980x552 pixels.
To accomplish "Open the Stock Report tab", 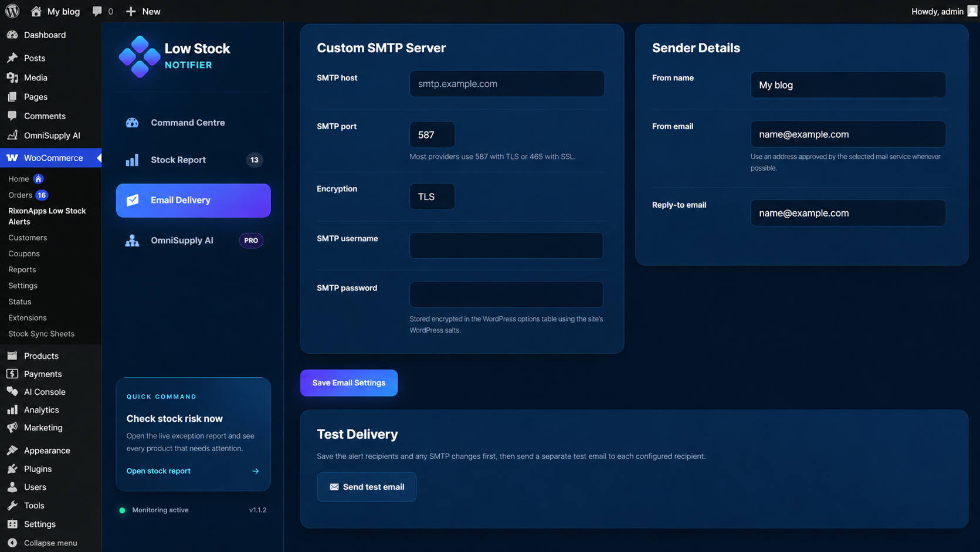I will 193,160.
